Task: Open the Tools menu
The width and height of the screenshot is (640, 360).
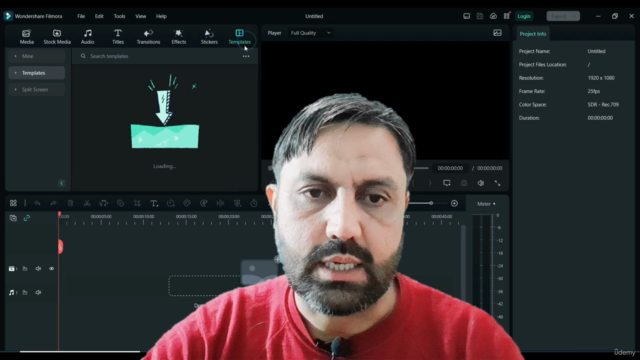Action: (x=120, y=16)
